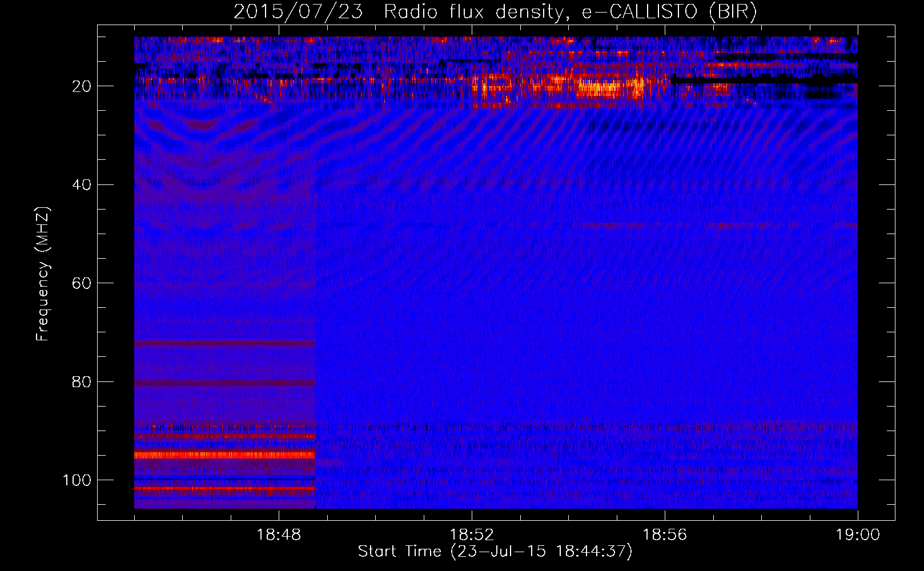Screen dimensions: 924x571
Task: Click the 'Frequency (MHZ)' axis label
Action: point(43,274)
